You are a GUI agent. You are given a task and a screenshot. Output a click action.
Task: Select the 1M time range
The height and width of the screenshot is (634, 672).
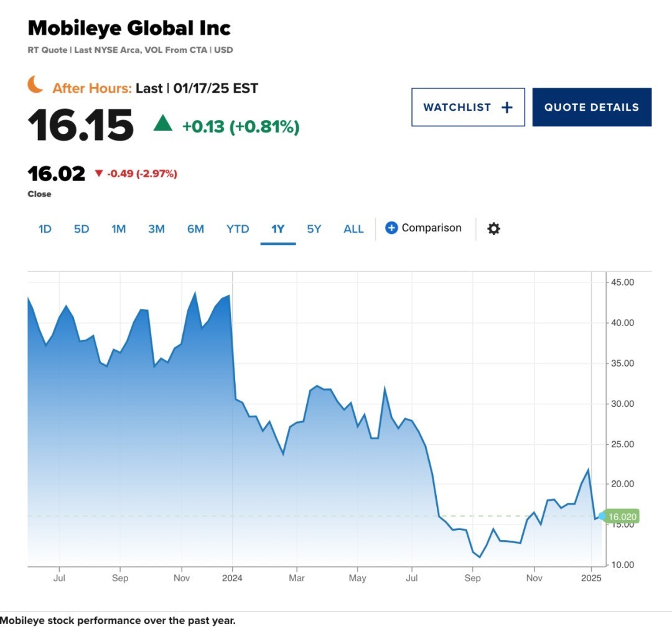(119, 229)
